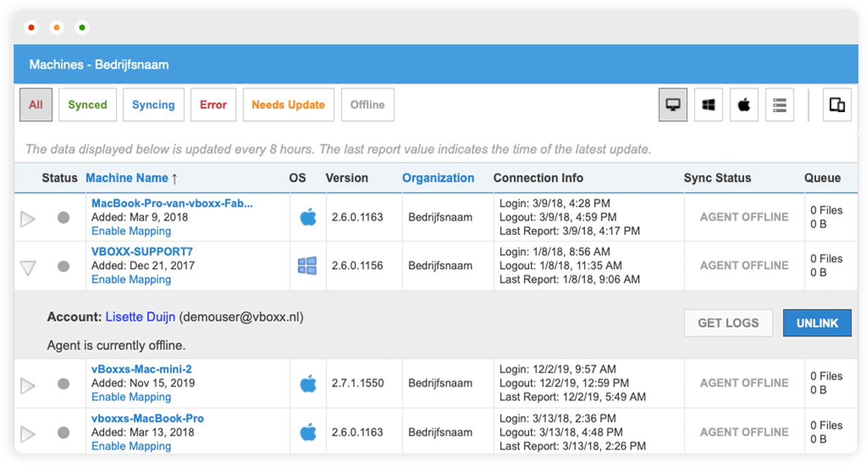Expand the MacBook-Pro-van-vboxx-Fab row
Screen dimensions: 868x466
pos(27,219)
